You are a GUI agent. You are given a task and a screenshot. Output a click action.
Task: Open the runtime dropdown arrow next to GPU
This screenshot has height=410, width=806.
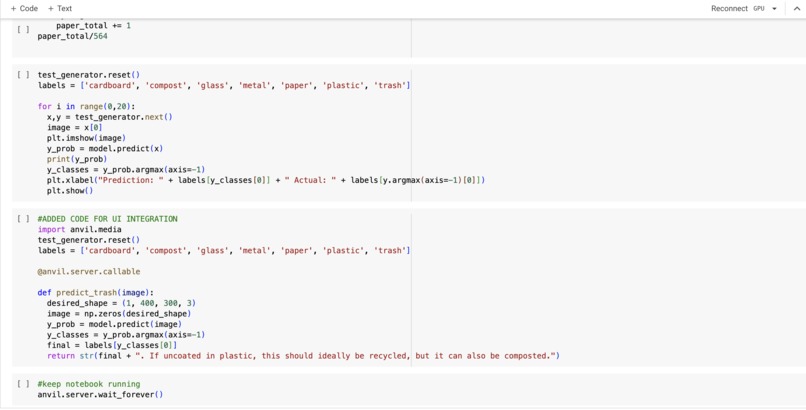tap(774, 9)
